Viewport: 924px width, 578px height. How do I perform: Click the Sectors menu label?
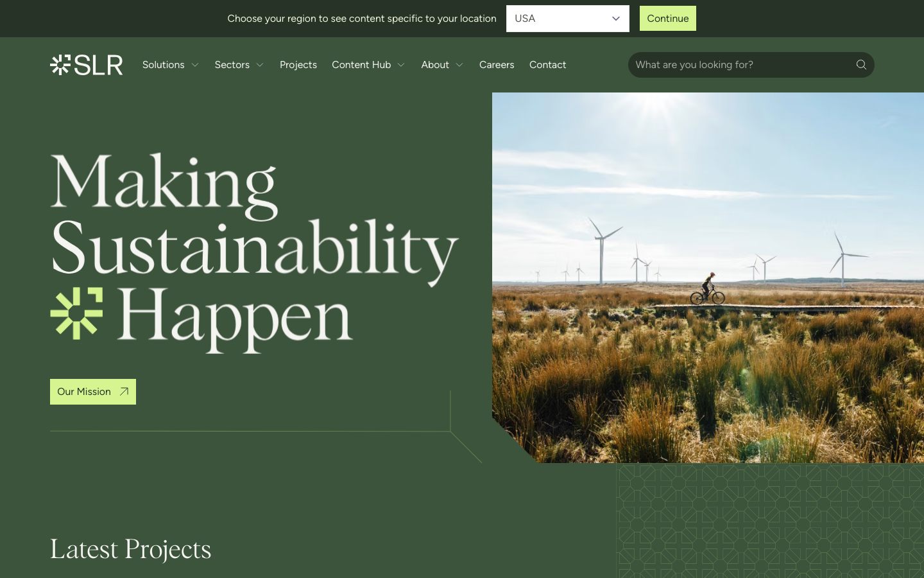(232, 65)
